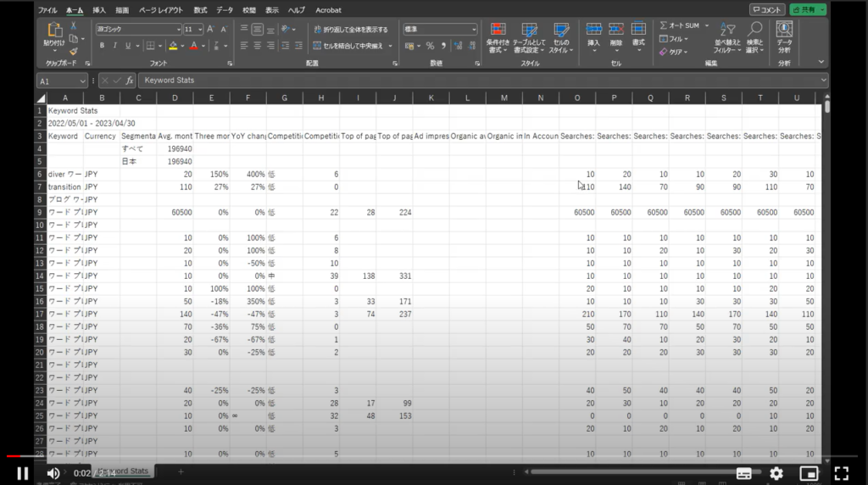Screen dimensions: 868x485
Task: Click the Sort & Filter (並べ替えとフィルター) icon
Action: point(726,32)
